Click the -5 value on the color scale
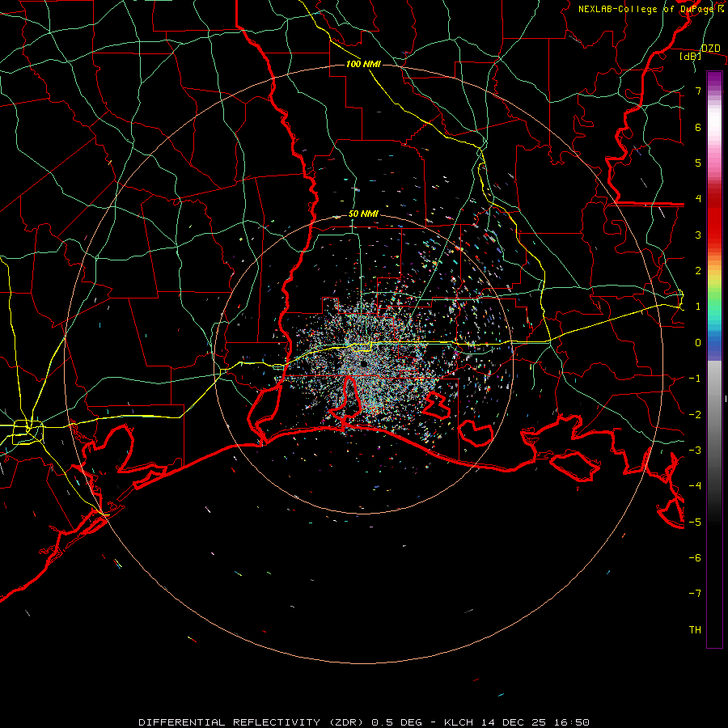 (695, 522)
